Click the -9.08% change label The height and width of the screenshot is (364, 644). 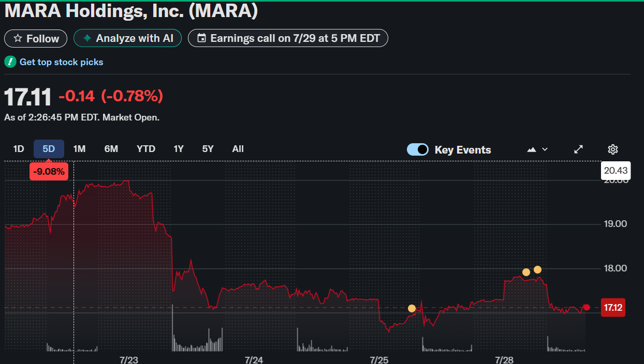point(49,172)
